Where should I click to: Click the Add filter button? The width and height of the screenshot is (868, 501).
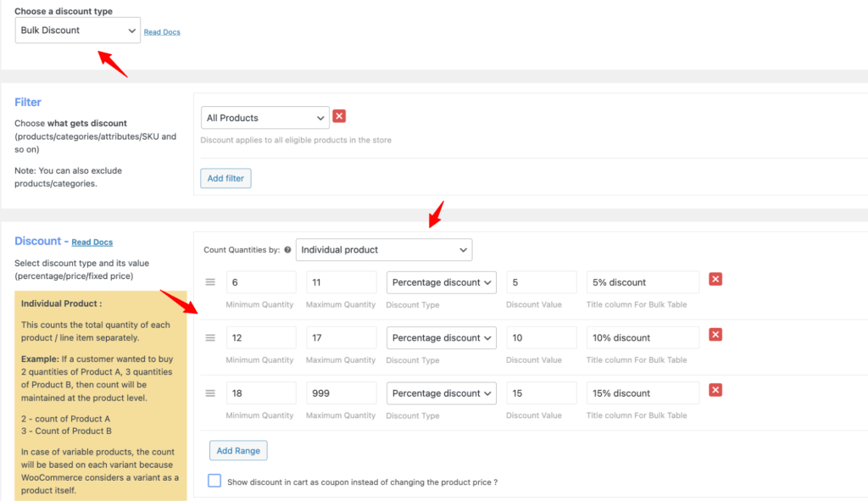225,178
